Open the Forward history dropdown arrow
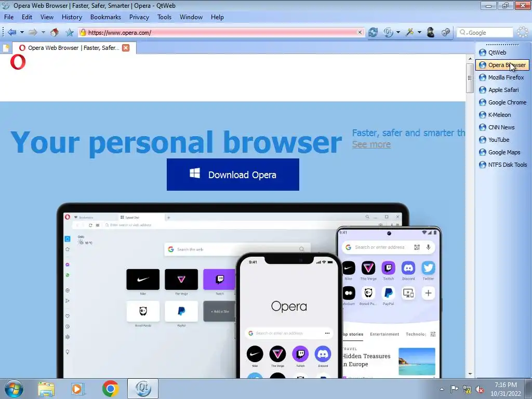Image resolution: width=532 pixels, height=399 pixels. click(43, 32)
